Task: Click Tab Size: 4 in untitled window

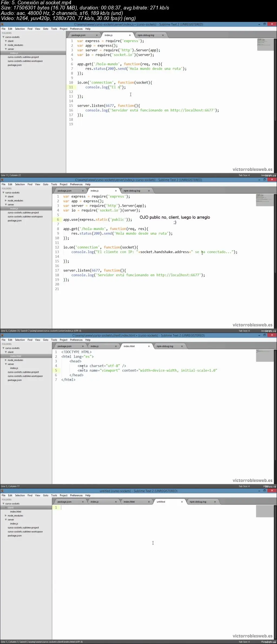Action: [x=244, y=642]
